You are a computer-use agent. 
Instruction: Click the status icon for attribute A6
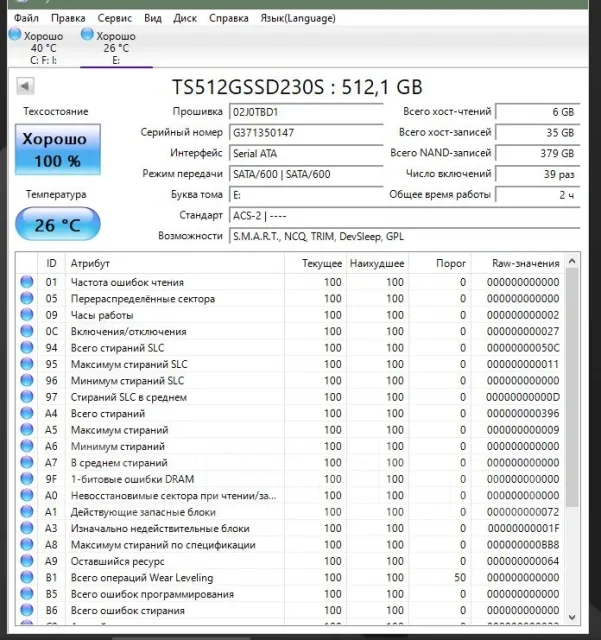[x=27, y=446]
